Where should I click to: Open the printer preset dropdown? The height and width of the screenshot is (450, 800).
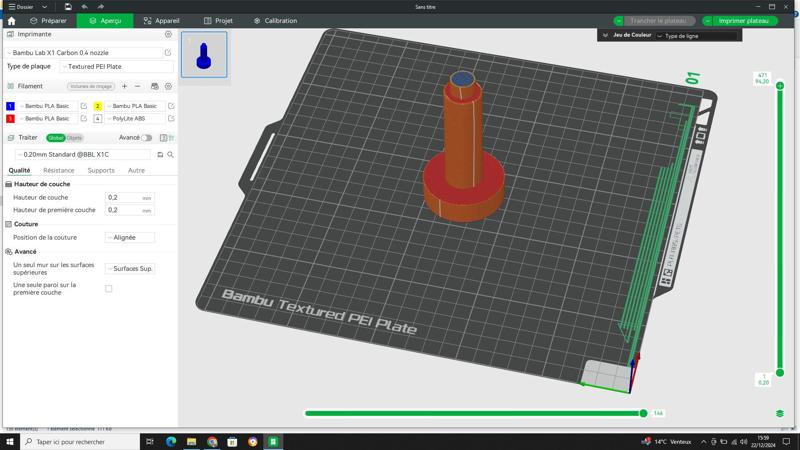point(84,53)
